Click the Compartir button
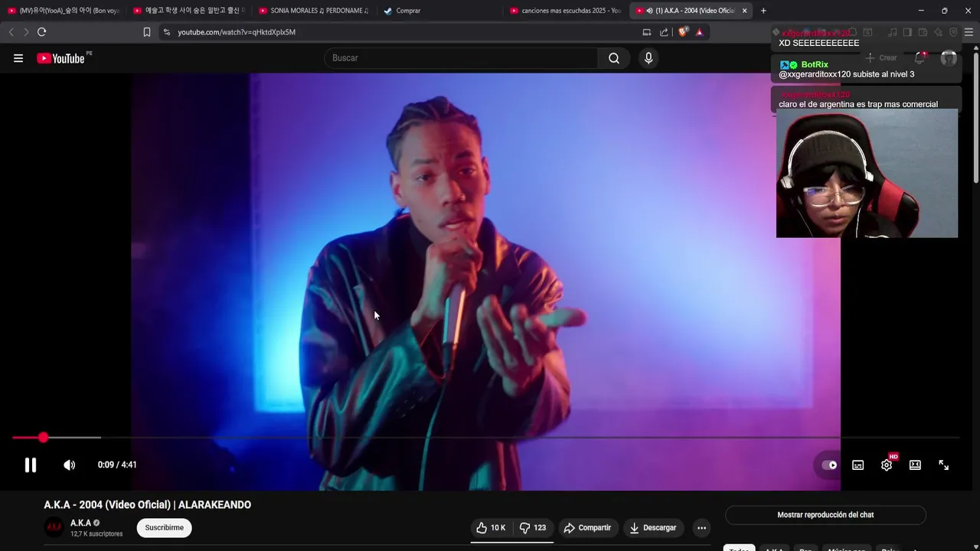Screen dimensions: 980x551 587,528
